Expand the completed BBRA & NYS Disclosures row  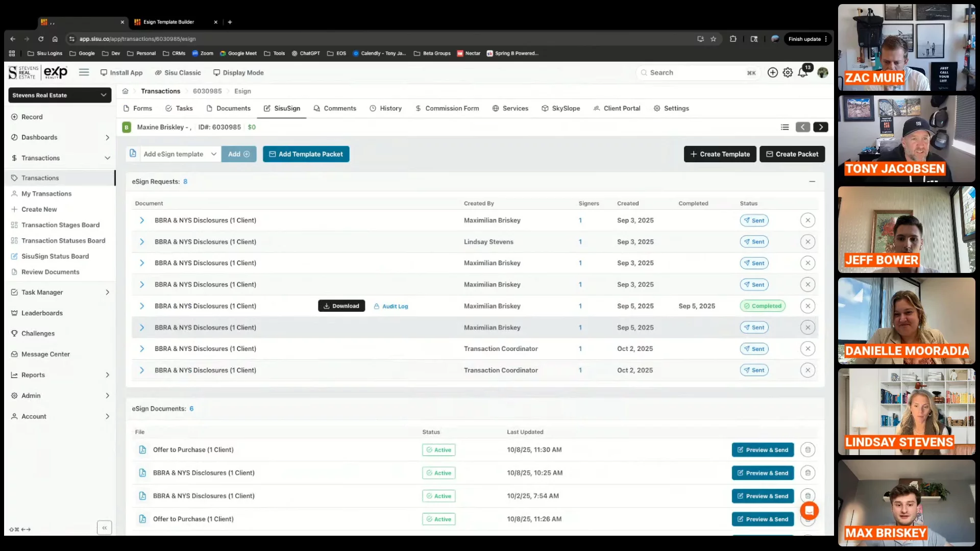click(142, 306)
